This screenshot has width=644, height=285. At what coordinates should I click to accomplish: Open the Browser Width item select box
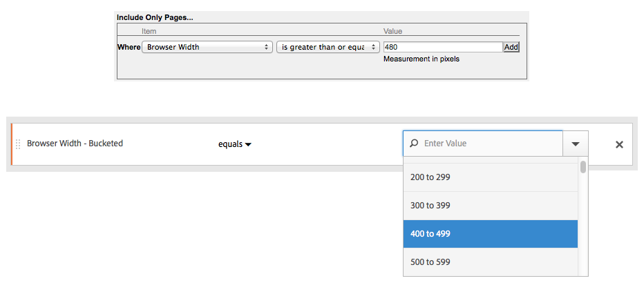pyautogui.click(x=206, y=47)
